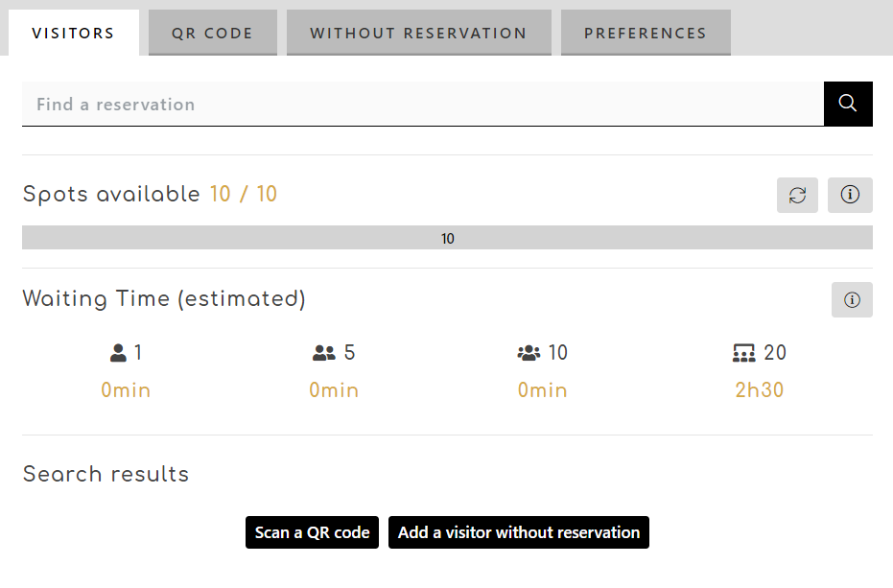This screenshot has width=893, height=588.
Task: Go to the Without Reservation tab
Action: [x=418, y=33]
